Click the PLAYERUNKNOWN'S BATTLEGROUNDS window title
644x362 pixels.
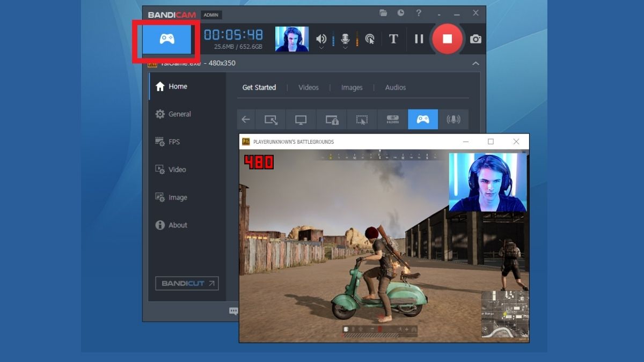pos(294,142)
